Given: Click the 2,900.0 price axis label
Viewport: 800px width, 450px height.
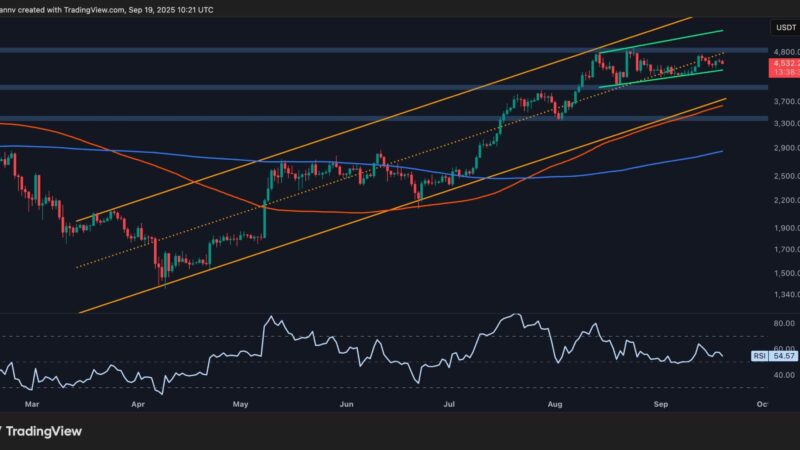Looking at the screenshot, I should tap(786, 148).
